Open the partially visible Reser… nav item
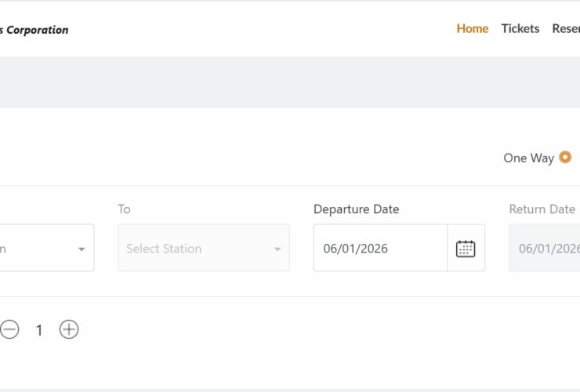The width and height of the screenshot is (580, 392). (566, 28)
